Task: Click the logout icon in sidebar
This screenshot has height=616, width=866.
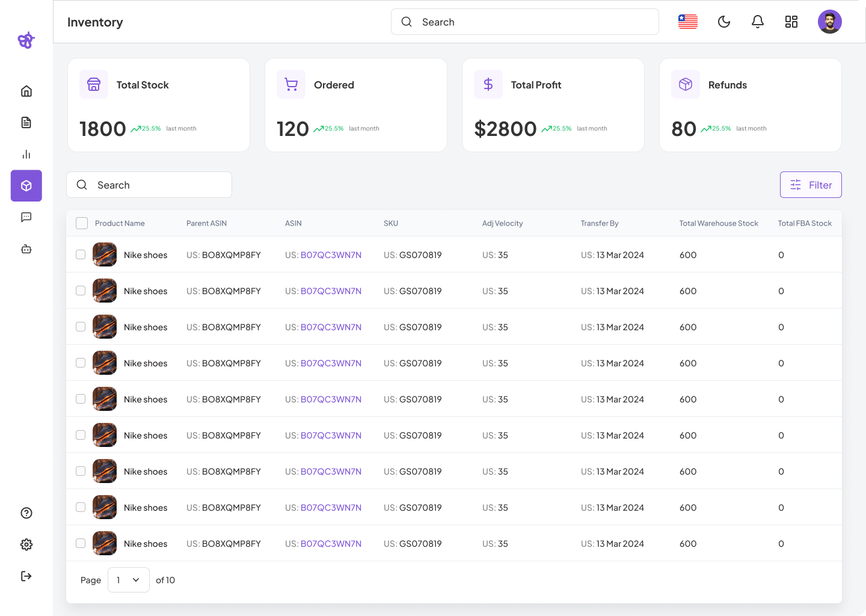Action: 26,576
